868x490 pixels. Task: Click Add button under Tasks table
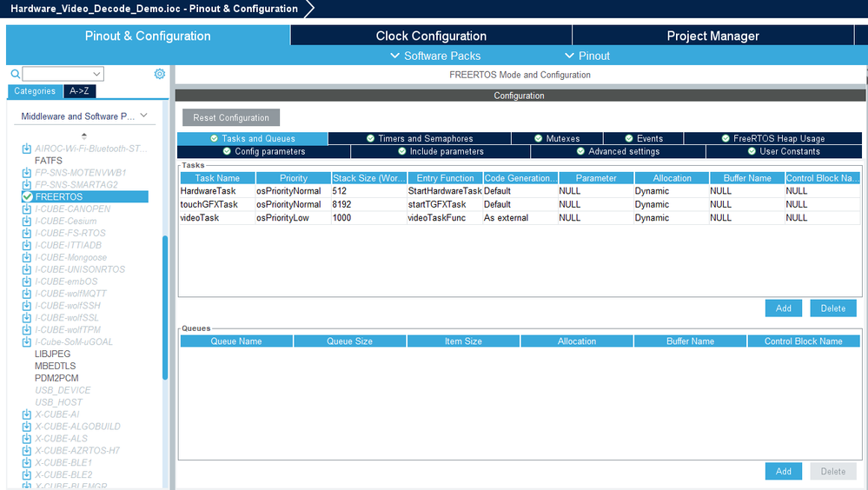784,308
